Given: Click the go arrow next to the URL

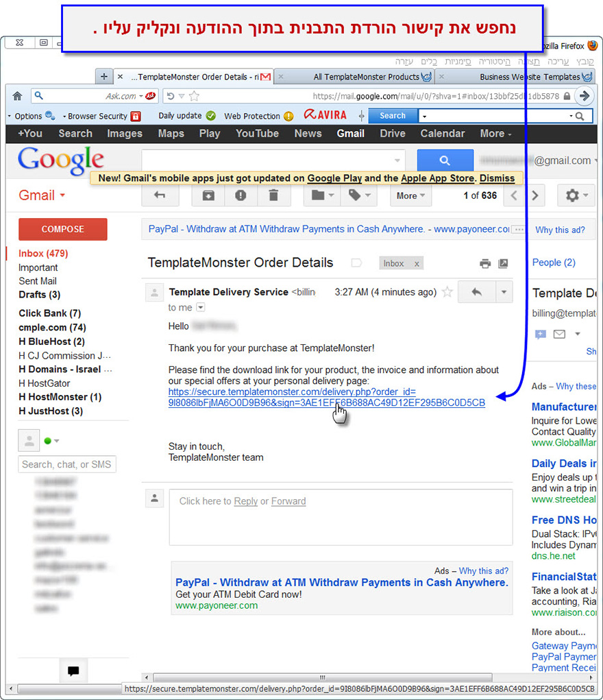Looking at the screenshot, I should point(584,95).
